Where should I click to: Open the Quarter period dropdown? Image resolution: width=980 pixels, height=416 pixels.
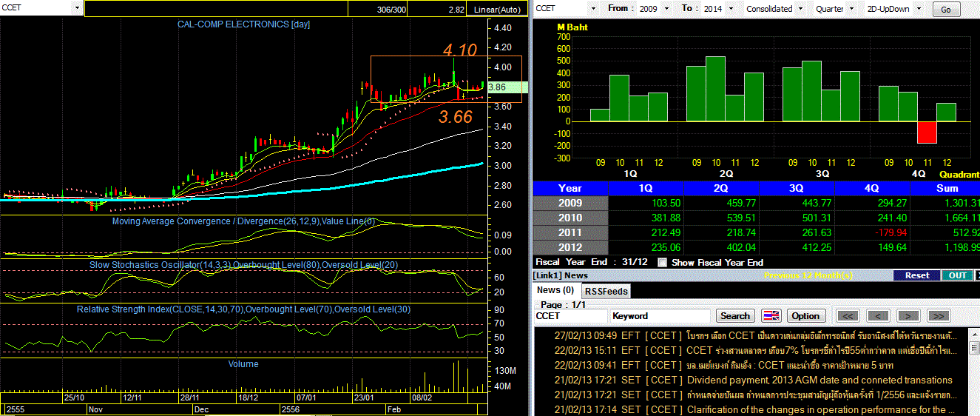coord(853,8)
